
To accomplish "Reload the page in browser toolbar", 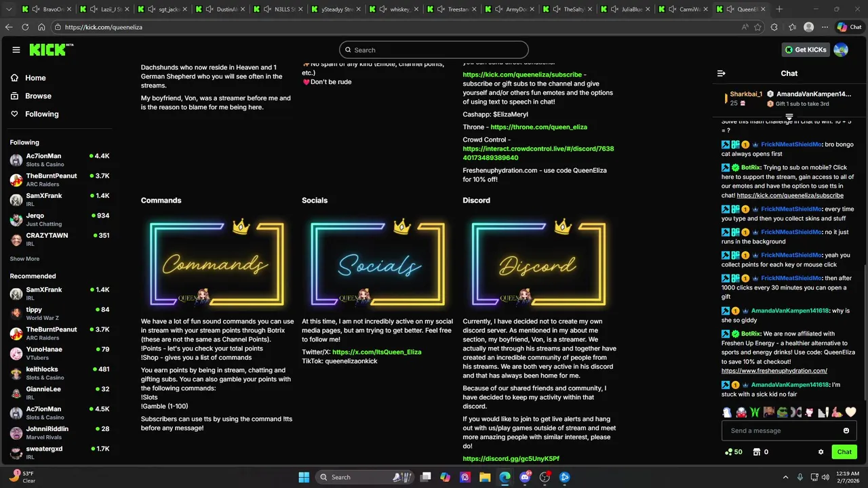I will [25, 27].
